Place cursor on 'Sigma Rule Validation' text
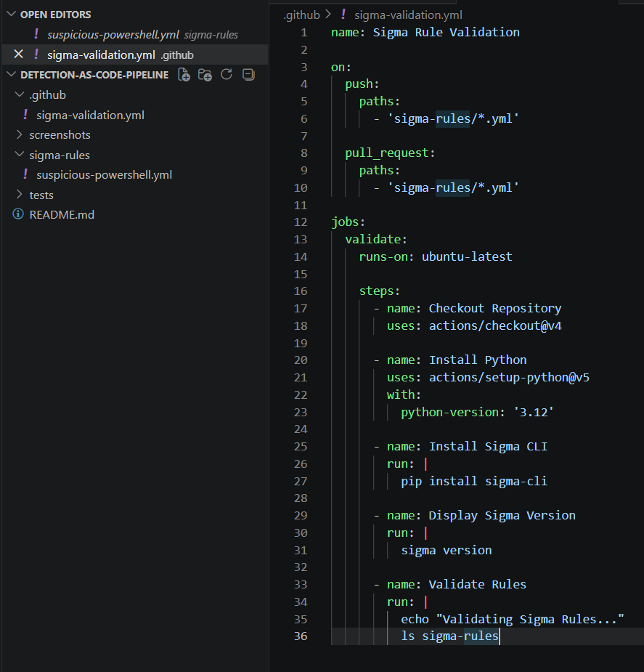 tap(447, 33)
